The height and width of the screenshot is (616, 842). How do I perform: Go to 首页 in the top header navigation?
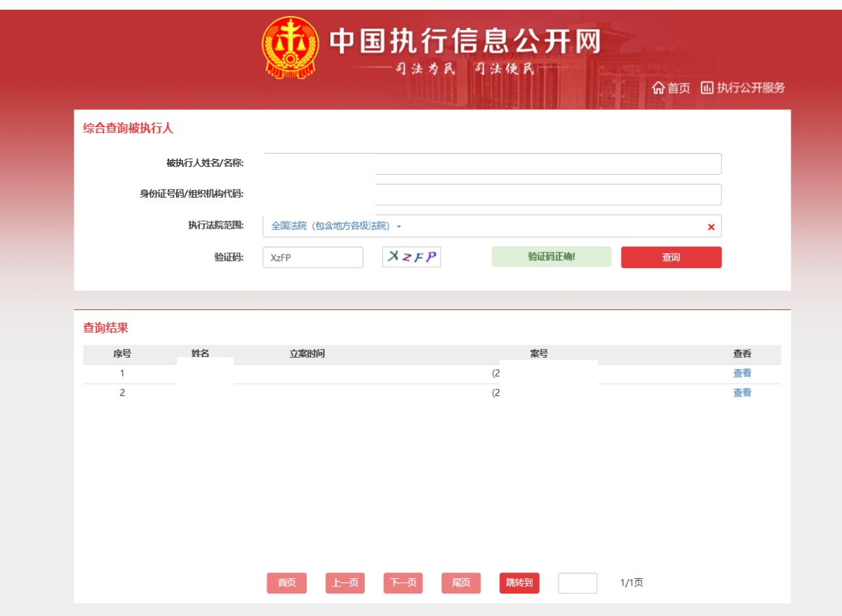point(671,88)
